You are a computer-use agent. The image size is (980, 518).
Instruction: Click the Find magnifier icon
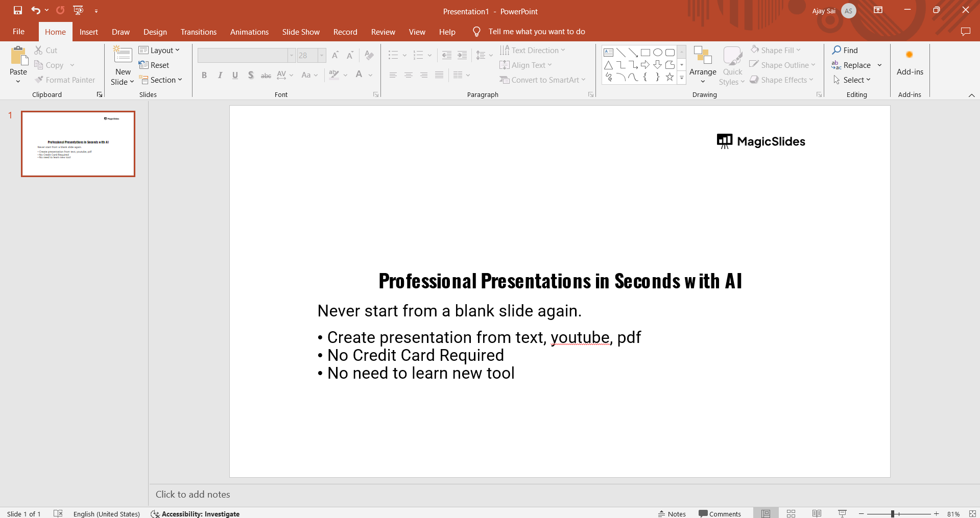tap(836, 50)
